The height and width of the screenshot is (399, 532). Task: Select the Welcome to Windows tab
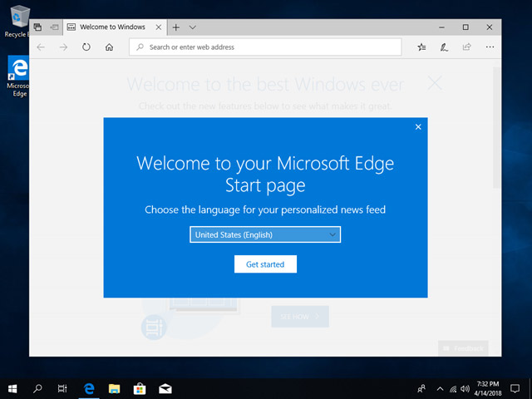point(115,27)
